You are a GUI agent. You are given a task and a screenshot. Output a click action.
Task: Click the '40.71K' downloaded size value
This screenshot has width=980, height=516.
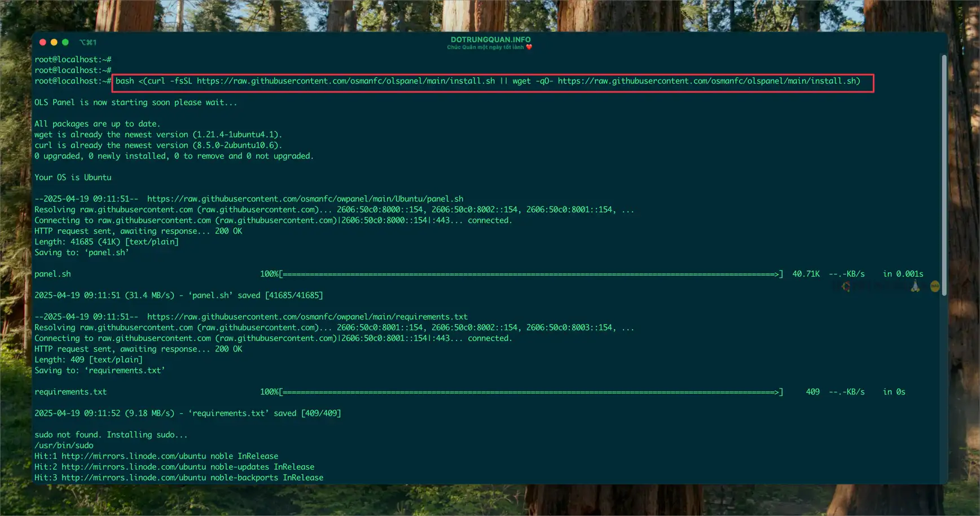click(806, 274)
